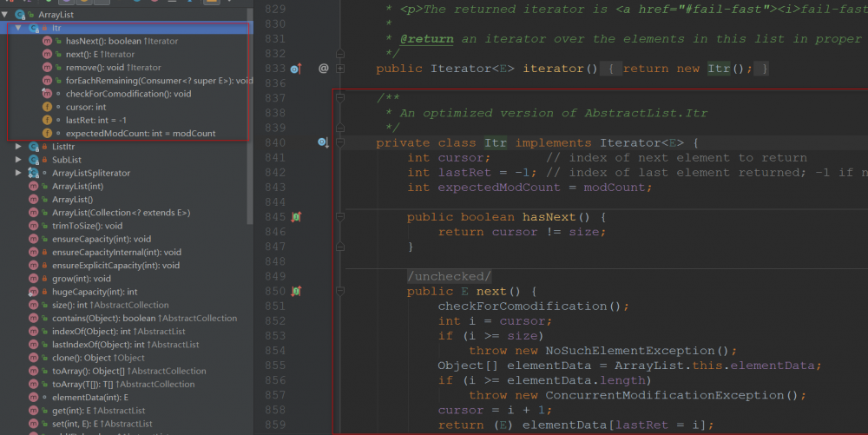Click the field icon beside cursor: int
Screen dimensions: 868x435
pos(47,107)
